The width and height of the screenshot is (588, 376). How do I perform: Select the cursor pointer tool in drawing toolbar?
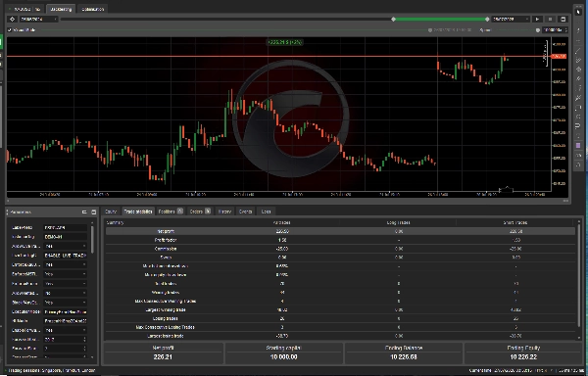pyautogui.click(x=578, y=13)
